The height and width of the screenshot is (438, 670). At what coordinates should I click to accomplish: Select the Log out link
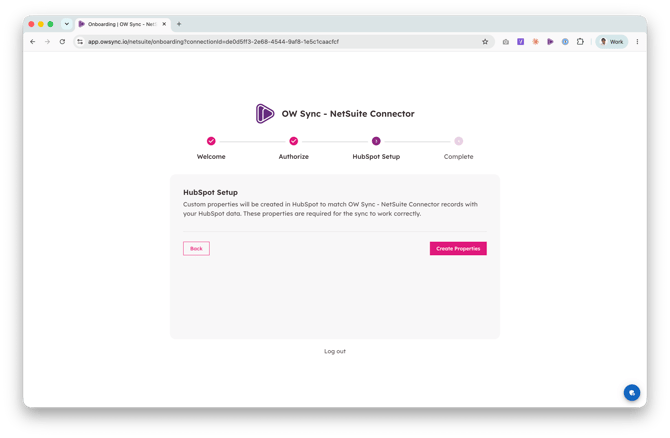[335, 351]
